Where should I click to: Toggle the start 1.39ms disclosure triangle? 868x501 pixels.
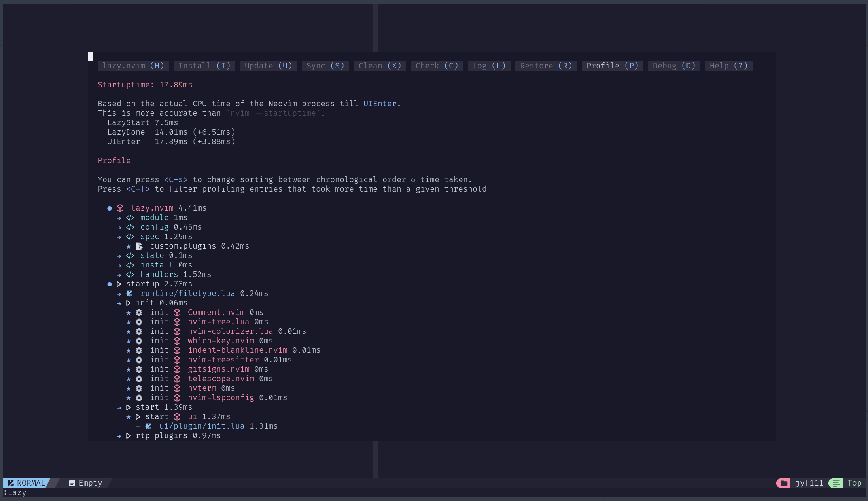click(x=129, y=407)
